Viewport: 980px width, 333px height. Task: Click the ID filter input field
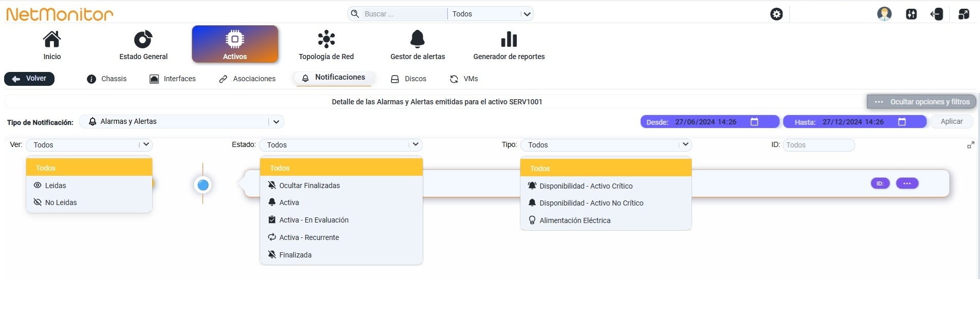[x=819, y=145]
